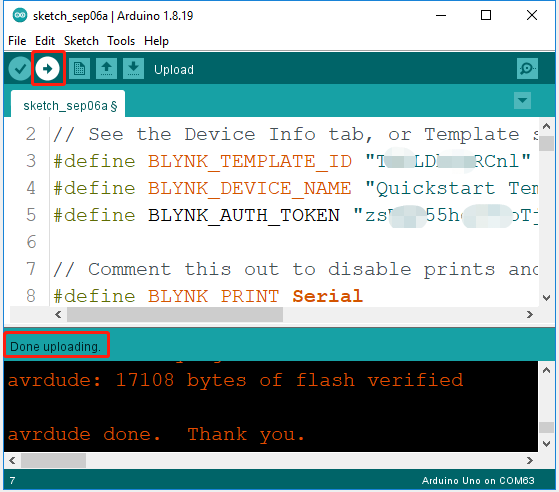The image size is (559, 492).
Task: Click editor vertical scrollbar down arrow
Action: (x=546, y=298)
